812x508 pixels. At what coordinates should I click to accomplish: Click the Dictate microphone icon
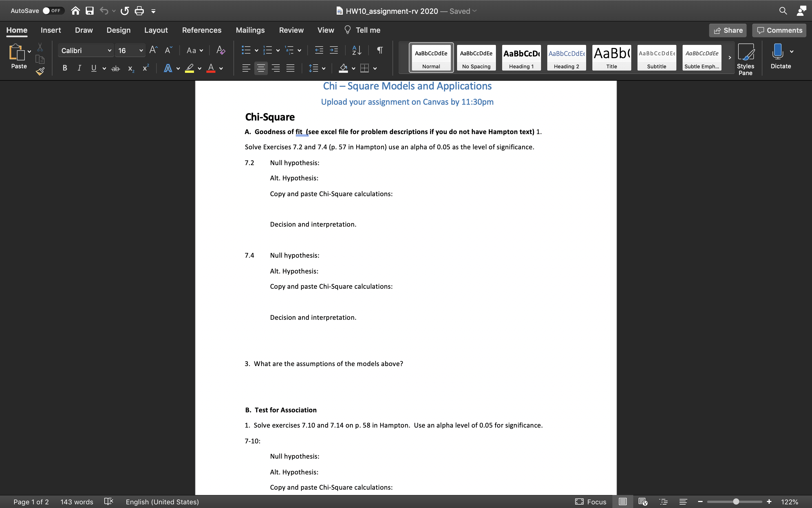[777, 51]
